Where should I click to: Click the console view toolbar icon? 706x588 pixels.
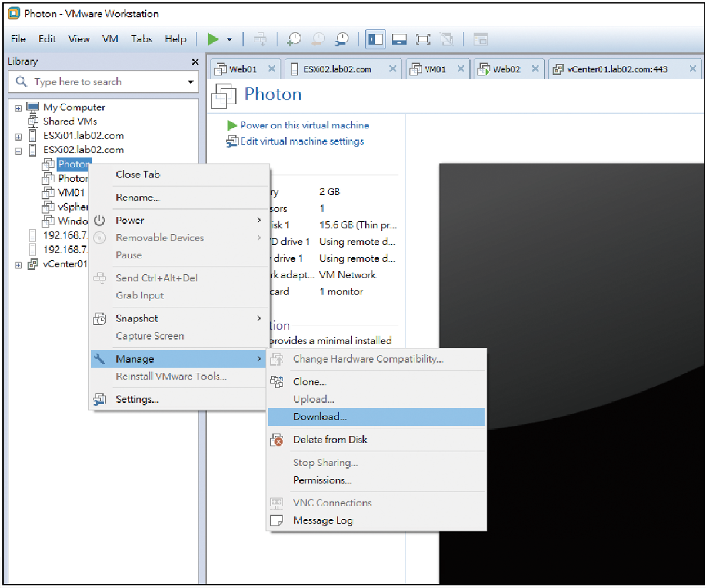point(481,39)
